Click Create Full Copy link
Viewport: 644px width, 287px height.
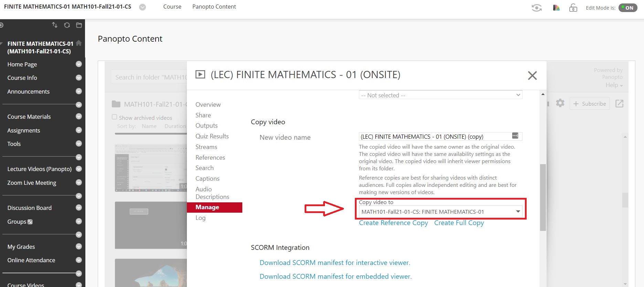point(459,223)
